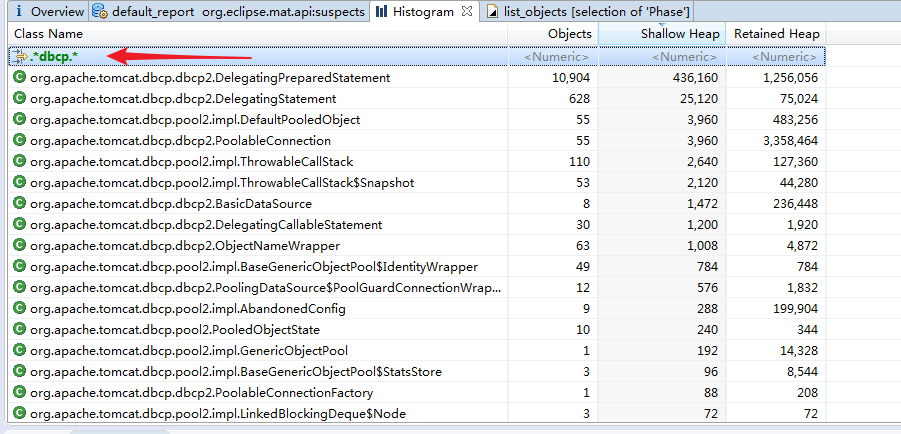Click class icon of ObjectNameWrapper row

tap(20, 245)
